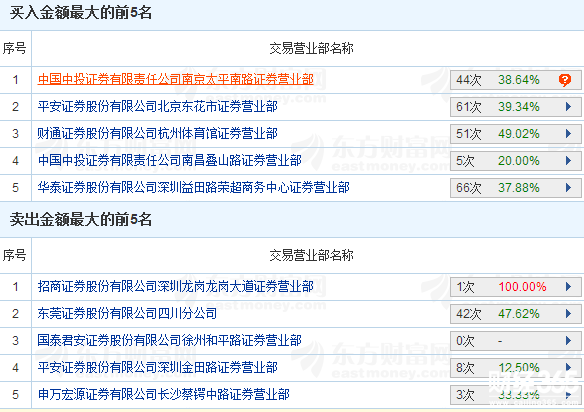Open 平安证券深圳金田路证券营业部 link
This screenshot has width=584, height=412.
pyautogui.click(x=158, y=367)
